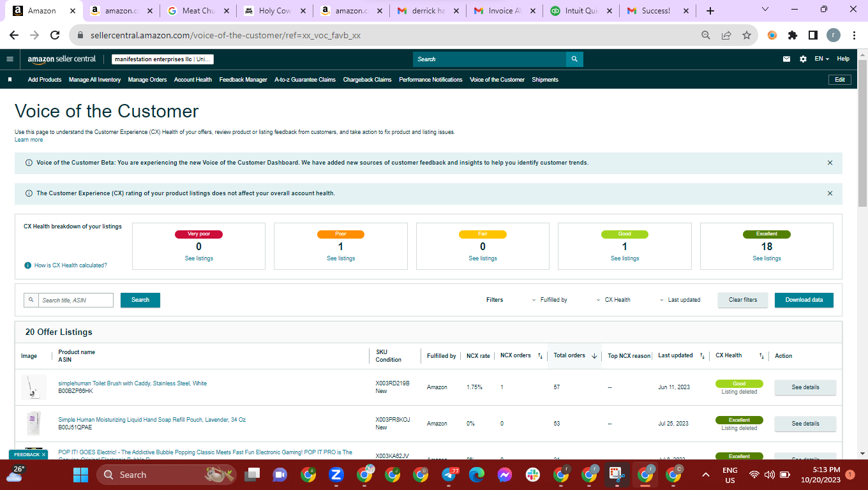The height and width of the screenshot is (490, 868).
Task: Toggle the Chrome side panel icon
Action: tap(813, 36)
